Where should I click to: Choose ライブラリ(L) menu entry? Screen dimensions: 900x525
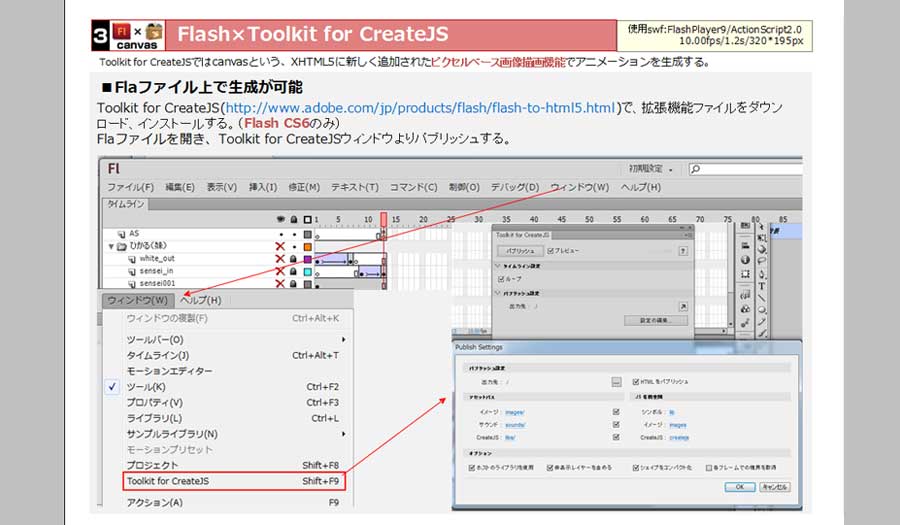(154, 418)
